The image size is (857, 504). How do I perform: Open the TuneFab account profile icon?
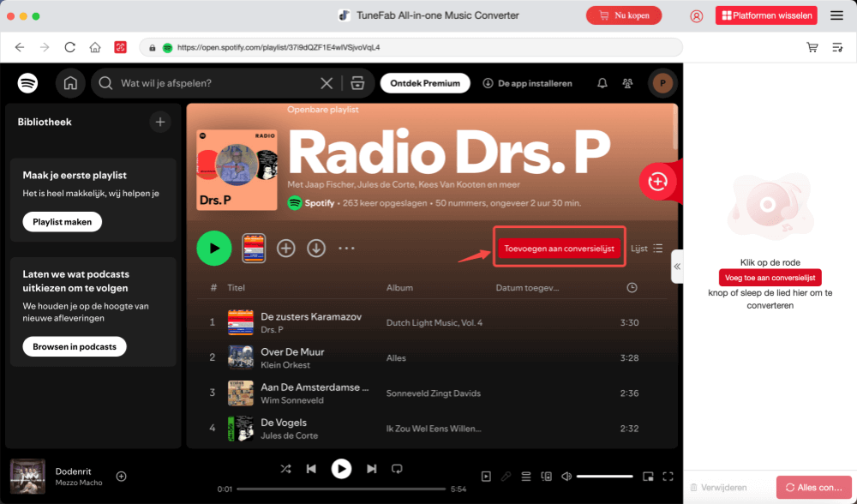(x=696, y=15)
